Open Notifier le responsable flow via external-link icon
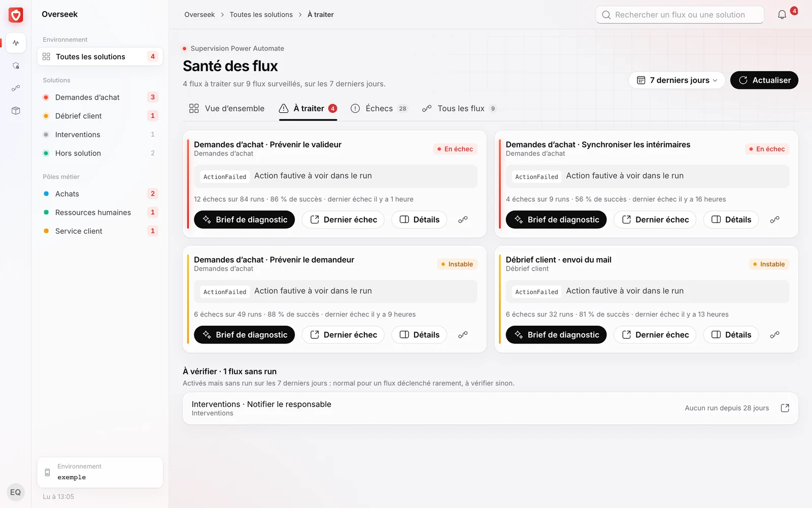Screen dimensions: 812x508 785,408
